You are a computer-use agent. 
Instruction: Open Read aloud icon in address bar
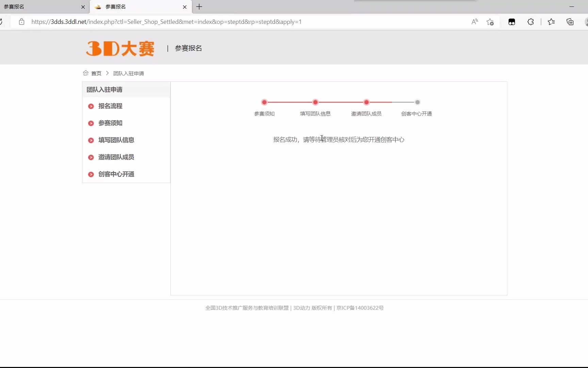point(475,22)
